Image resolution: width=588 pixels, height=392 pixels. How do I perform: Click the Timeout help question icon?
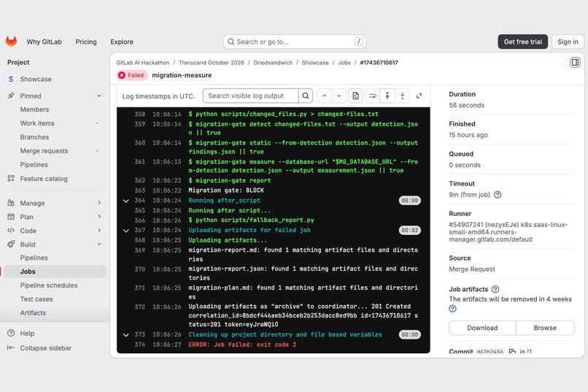(x=498, y=195)
